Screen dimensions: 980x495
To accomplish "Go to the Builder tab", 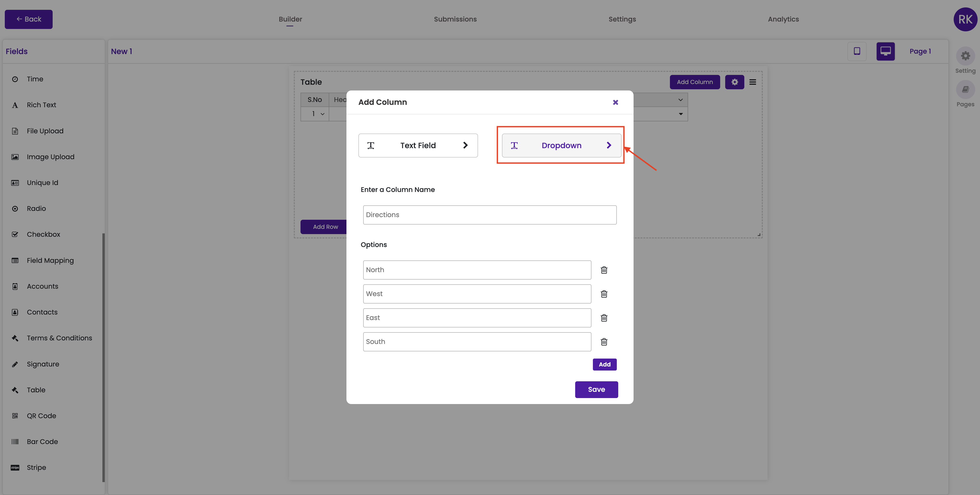I will coord(290,19).
